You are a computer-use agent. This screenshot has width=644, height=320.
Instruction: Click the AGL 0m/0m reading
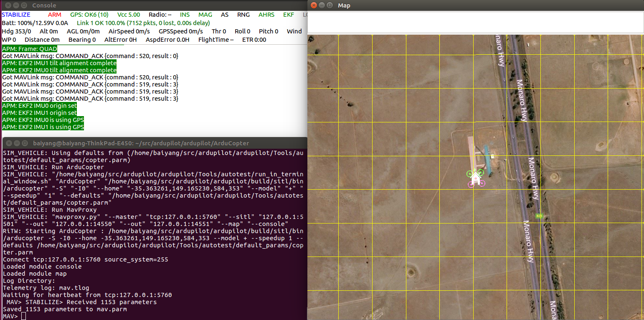coord(83,31)
